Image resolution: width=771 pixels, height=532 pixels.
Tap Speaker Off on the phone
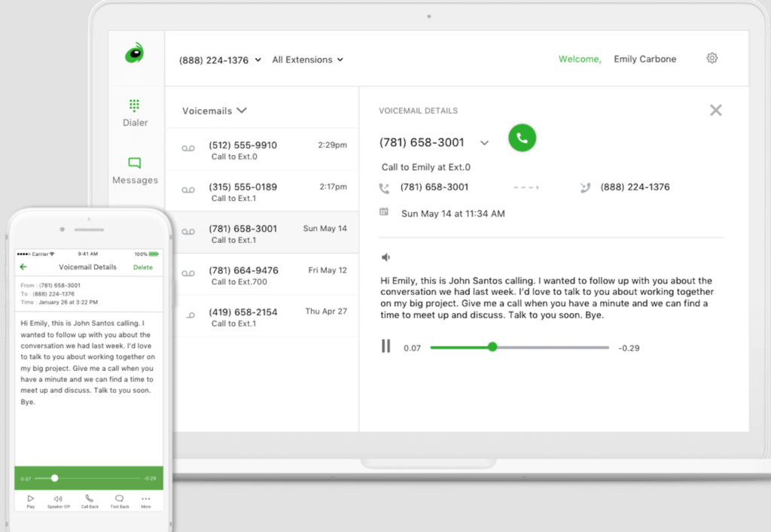click(59, 501)
